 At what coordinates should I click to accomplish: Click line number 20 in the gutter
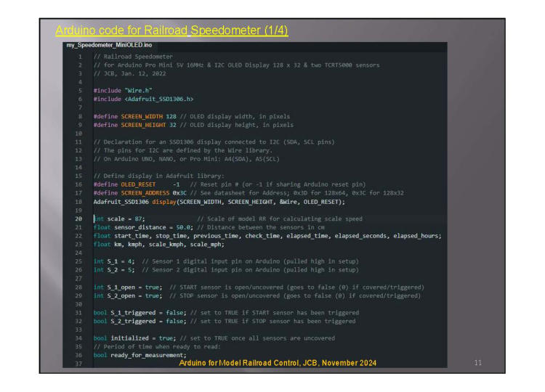click(77, 218)
